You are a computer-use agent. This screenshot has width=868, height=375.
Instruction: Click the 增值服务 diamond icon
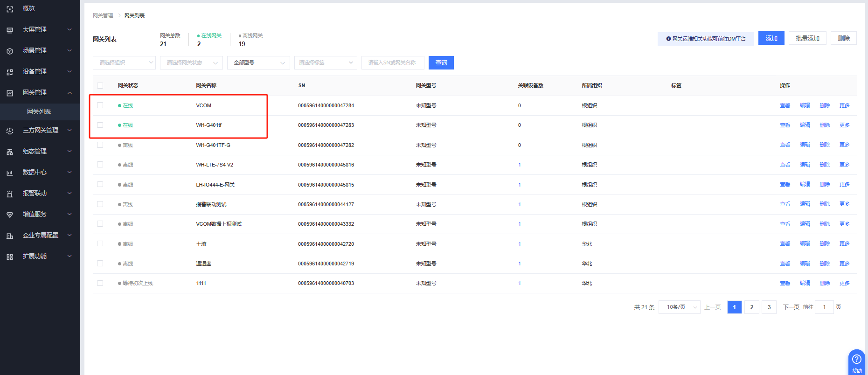10,215
